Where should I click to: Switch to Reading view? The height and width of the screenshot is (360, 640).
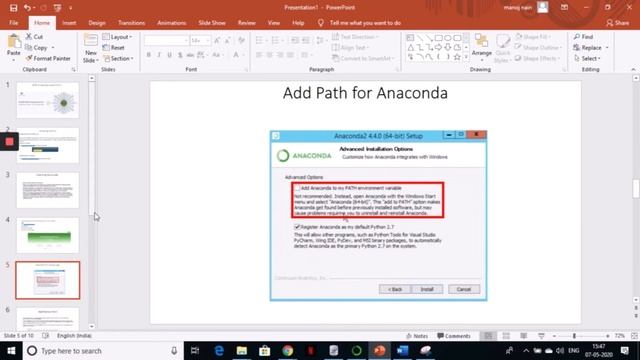click(524, 336)
